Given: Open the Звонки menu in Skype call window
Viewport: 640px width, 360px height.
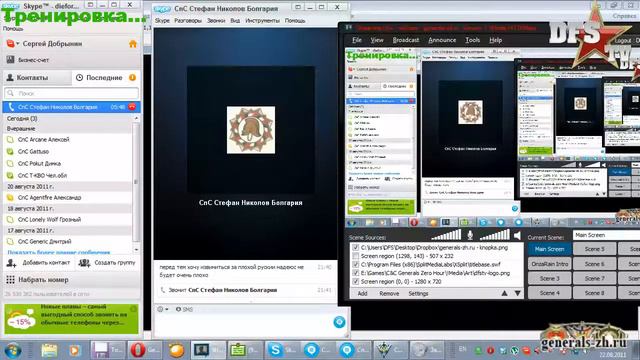Looking at the screenshot, I should [x=216, y=20].
